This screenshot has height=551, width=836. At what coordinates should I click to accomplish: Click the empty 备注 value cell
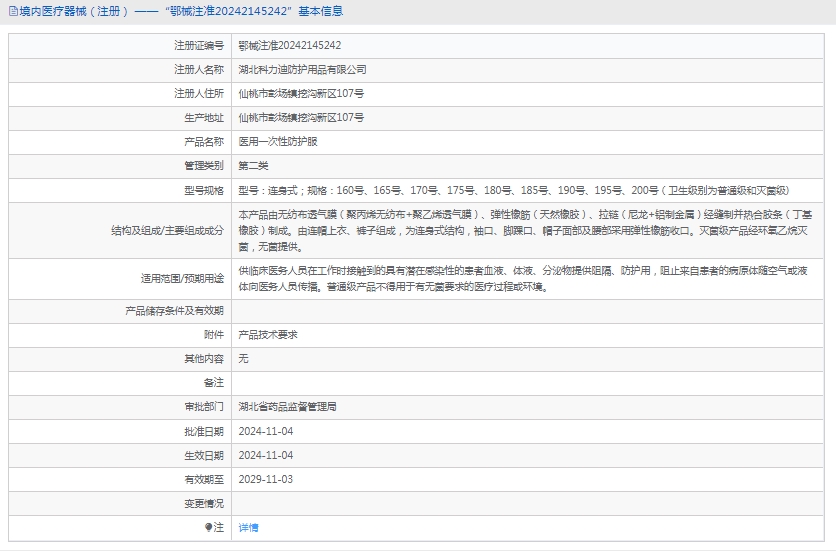coord(530,383)
